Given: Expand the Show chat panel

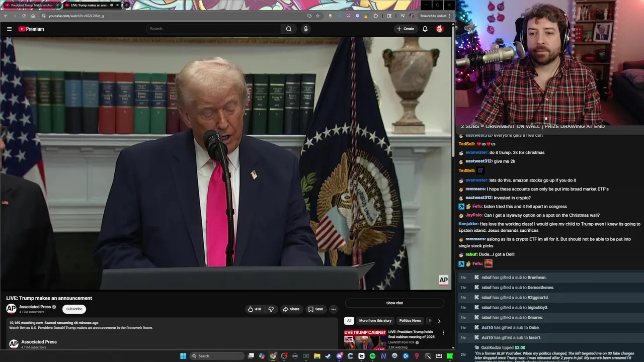Looking at the screenshot, I should coord(394,303).
